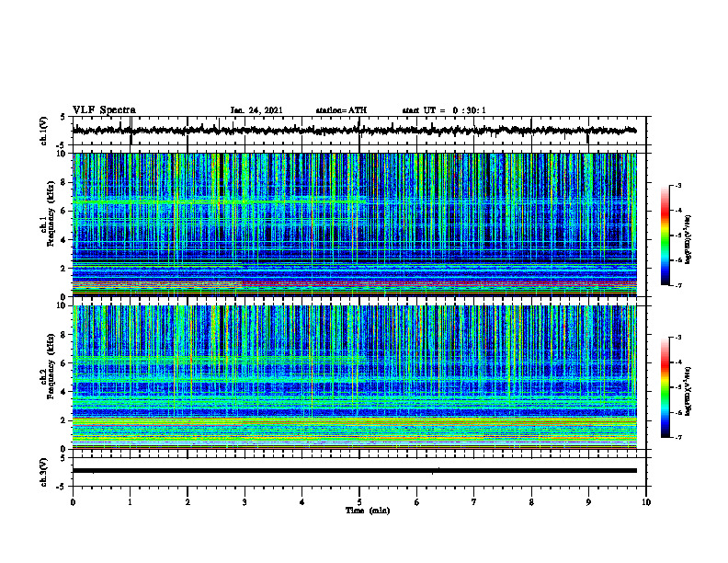Click the ch.1 "Frequency (kHz)" axis label
Image resolution: width=728 pixels, height=563 pixels.
click(x=51, y=213)
